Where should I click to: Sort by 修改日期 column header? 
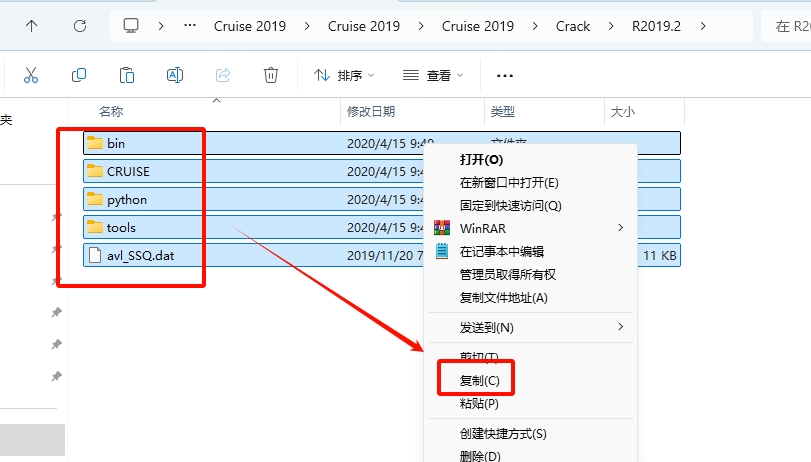(x=371, y=111)
